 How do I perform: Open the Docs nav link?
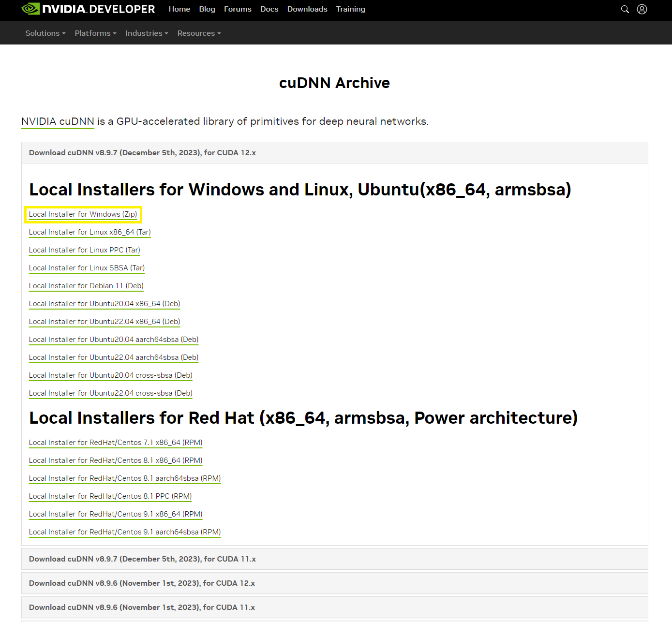click(269, 9)
